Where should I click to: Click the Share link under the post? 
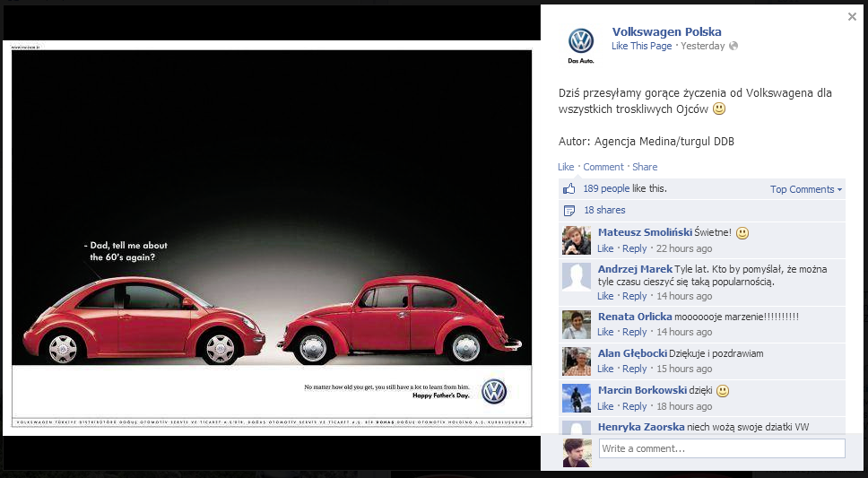645,167
